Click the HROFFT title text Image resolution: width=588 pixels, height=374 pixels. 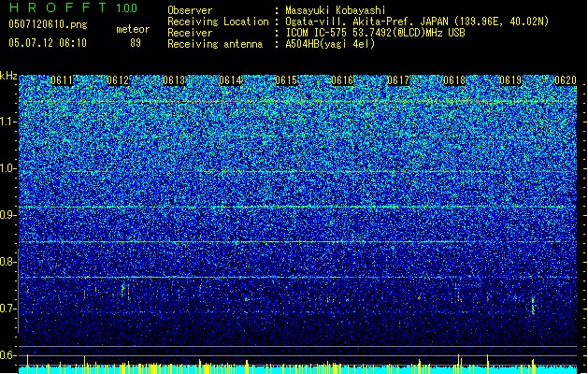pyautogui.click(x=58, y=7)
